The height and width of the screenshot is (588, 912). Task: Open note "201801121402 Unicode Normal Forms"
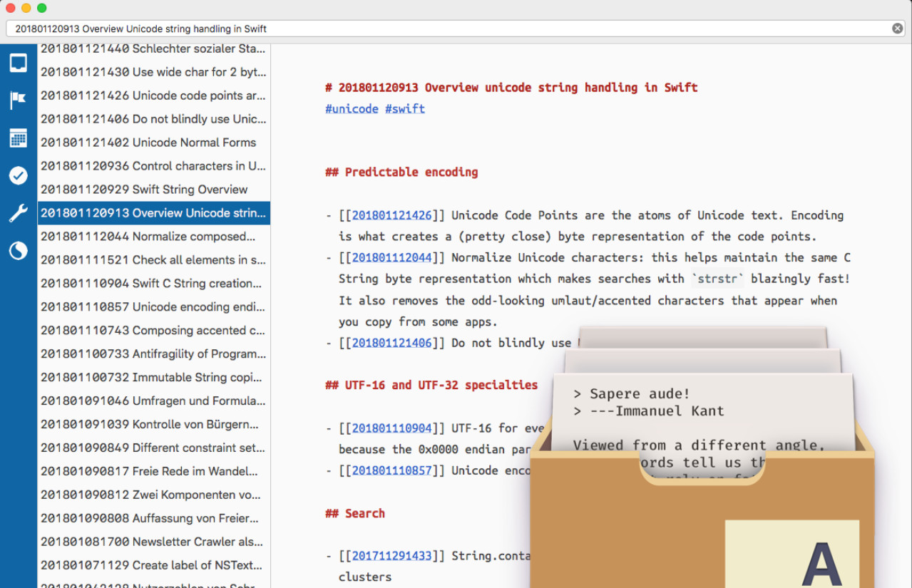point(154,143)
